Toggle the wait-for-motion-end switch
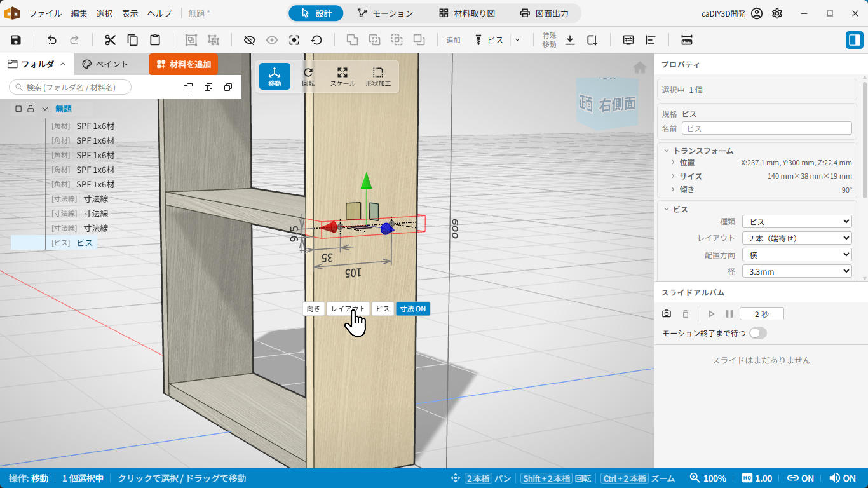 click(x=758, y=333)
